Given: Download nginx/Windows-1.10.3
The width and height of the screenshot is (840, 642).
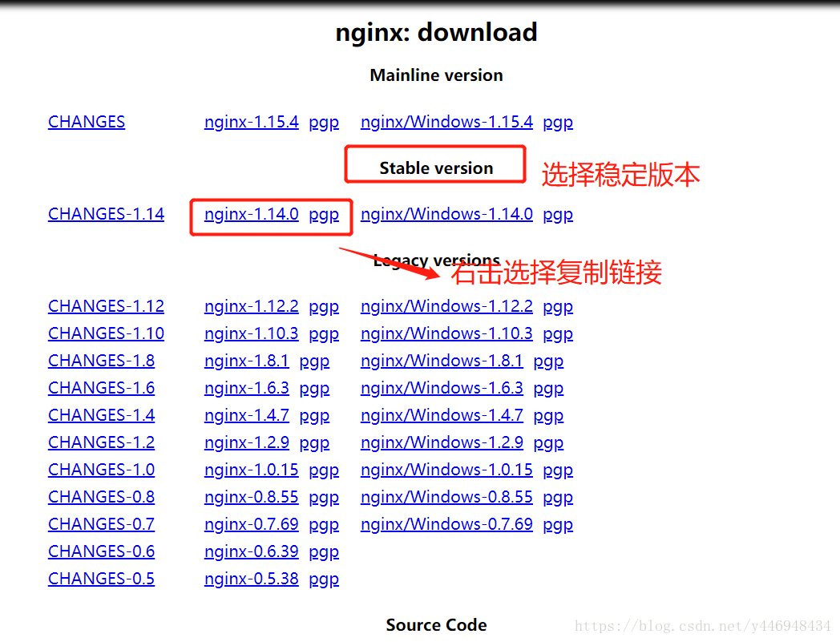Looking at the screenshot, I should pyautogui.click(x=446, y=334).
